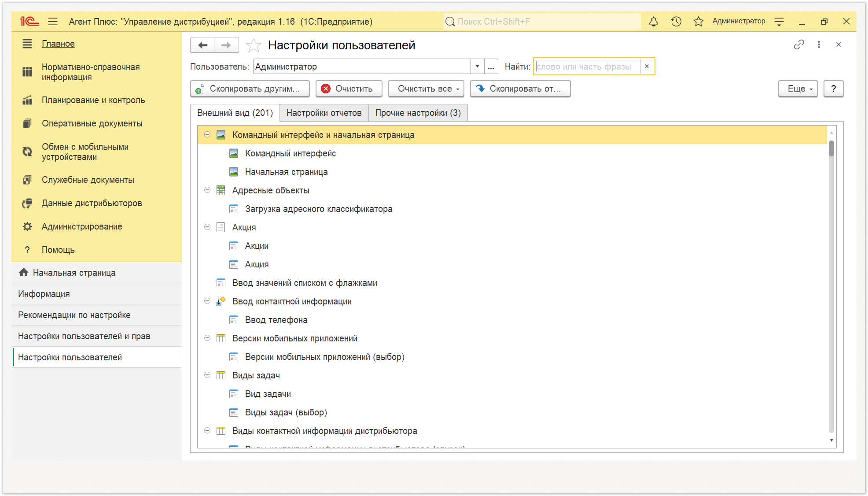This screenshot has height=496, width=868.
Task: Open the main menu hamburger icon
Action: click(x=53, y=21)
